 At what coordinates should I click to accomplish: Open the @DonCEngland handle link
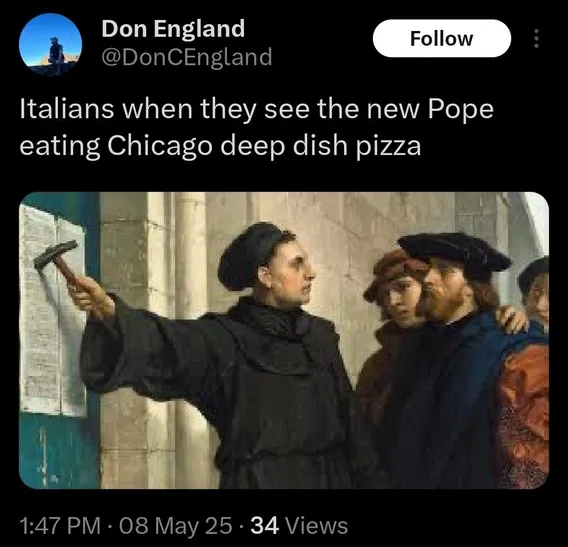[187, 57]
